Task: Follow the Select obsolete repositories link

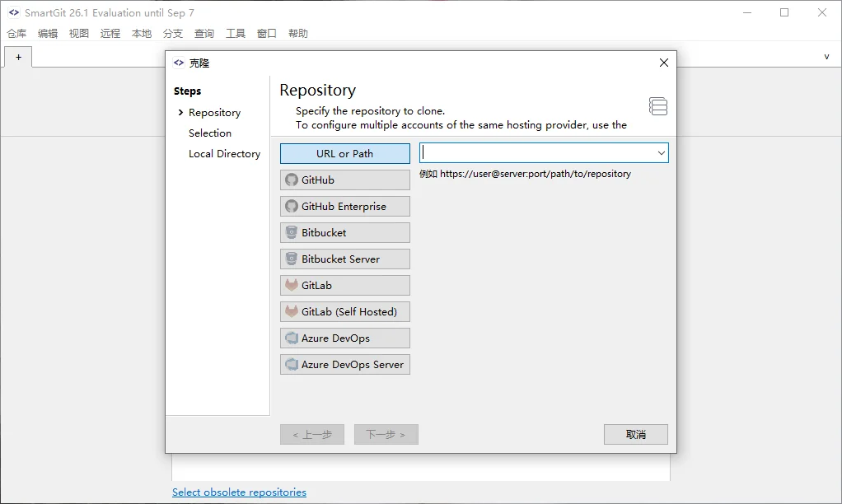Action: click(x=239, y=492)
